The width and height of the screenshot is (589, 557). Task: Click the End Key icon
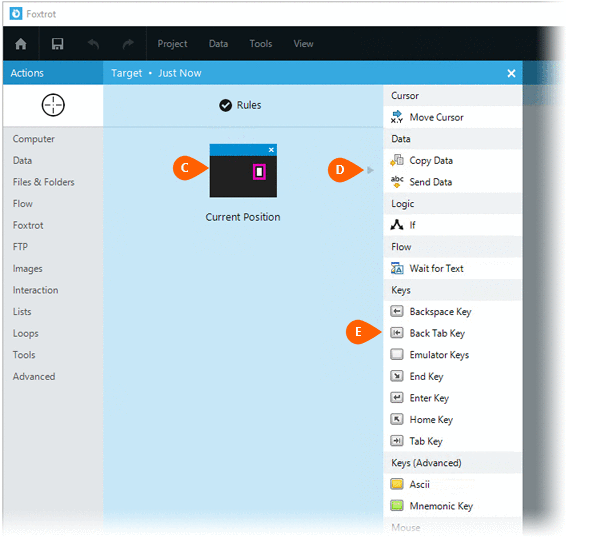click(x=397, y=376)
